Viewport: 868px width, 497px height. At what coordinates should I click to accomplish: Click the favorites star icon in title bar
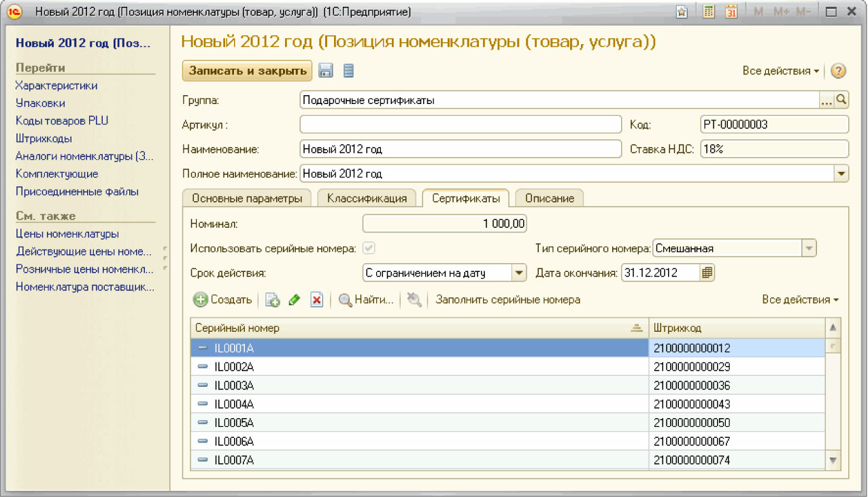pos(682,12)
